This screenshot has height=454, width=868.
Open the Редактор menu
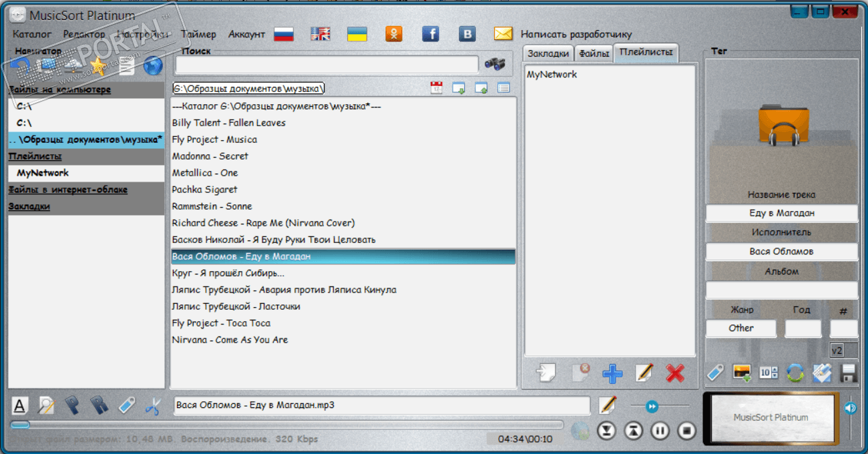click(x=84, y=34)
